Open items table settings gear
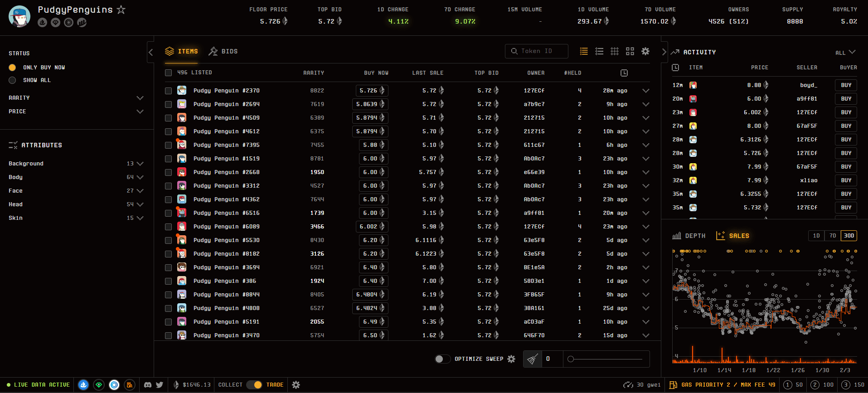 point(645,51)
